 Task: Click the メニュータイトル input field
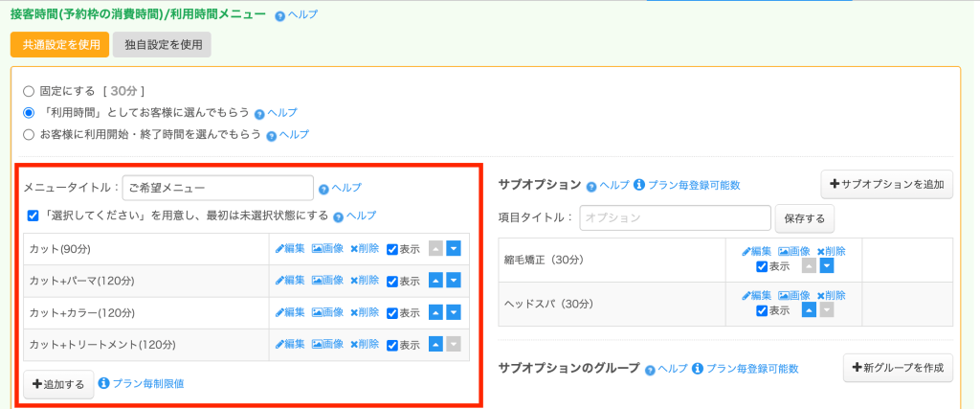217,189
